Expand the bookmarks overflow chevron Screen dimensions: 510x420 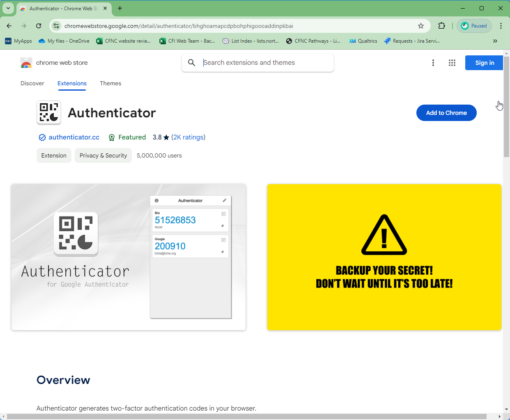pyautogui.click(x=495, y=41)
